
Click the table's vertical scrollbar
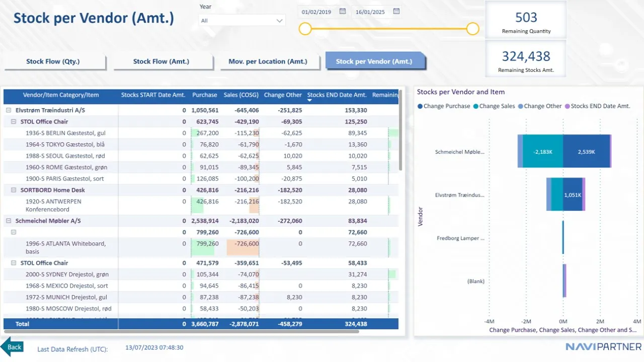point(400,136)
